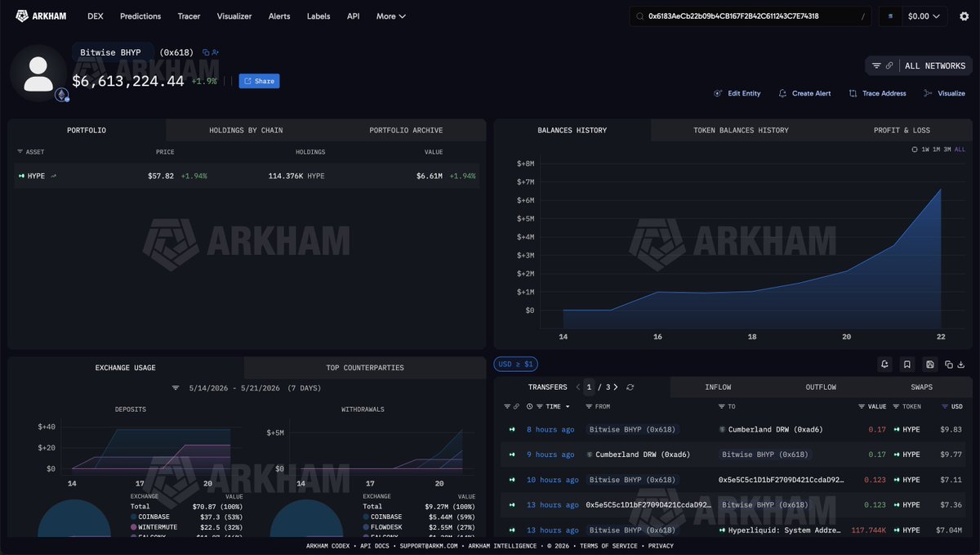This screenshot has height=555, width=980.
Task: Sort transfers by Time arrow
Action: tap(568, 406)
